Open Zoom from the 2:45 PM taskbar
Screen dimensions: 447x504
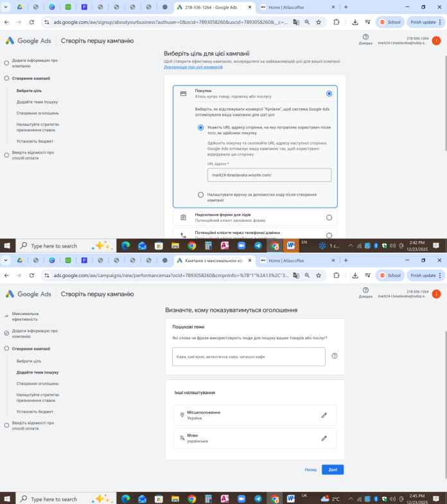[x=241, y=499]
